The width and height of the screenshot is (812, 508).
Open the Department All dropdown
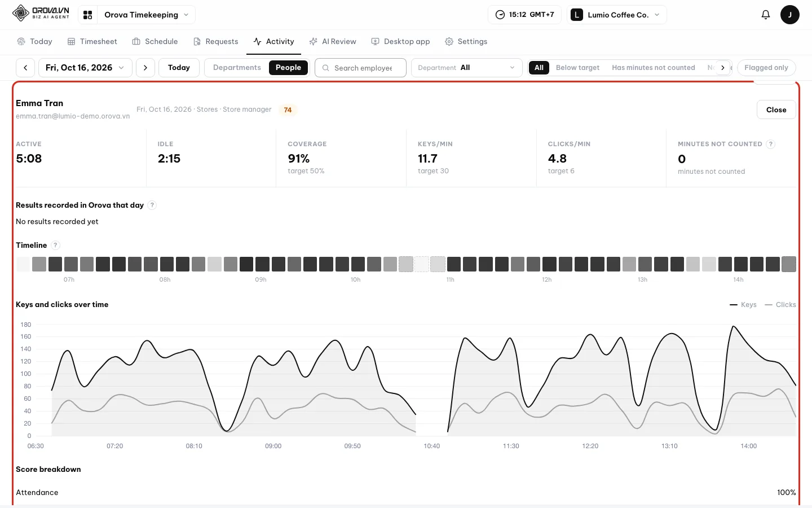point(466,68)
